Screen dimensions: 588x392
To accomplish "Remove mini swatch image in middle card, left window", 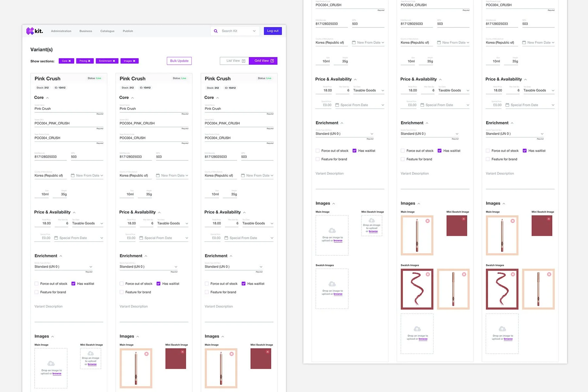I will point(183,352).
